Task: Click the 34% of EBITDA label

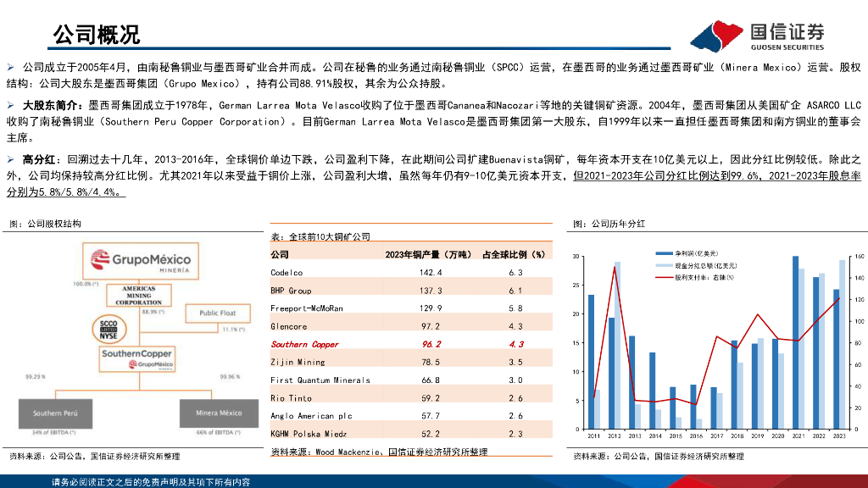Action: [53, 433]
